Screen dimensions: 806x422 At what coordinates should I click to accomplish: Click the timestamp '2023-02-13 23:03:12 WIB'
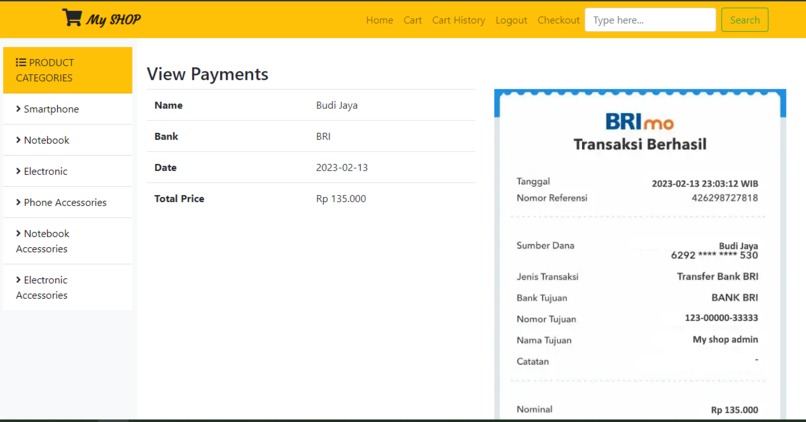[705, 184]
